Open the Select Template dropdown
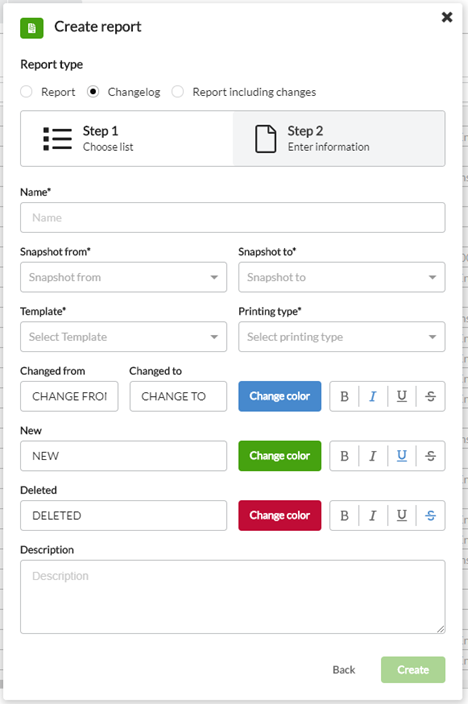Viewport: 468px width, 704px height. pyautogui.click(x=124, y=337)
